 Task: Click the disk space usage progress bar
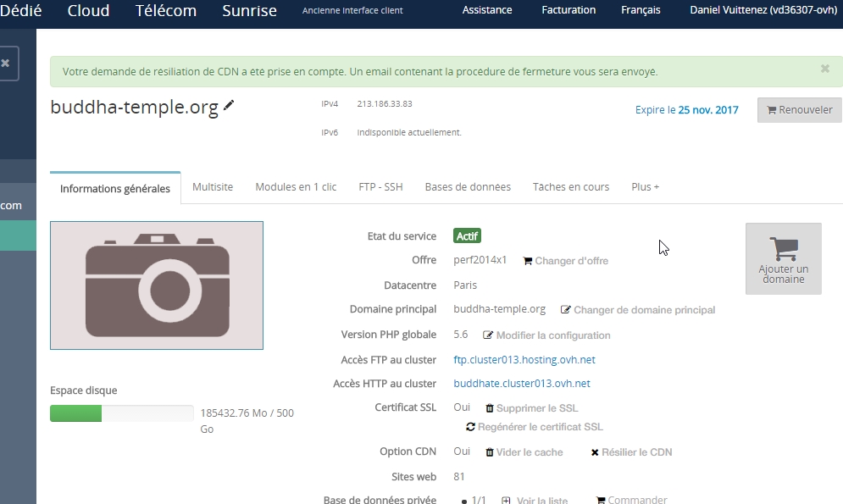121,413
